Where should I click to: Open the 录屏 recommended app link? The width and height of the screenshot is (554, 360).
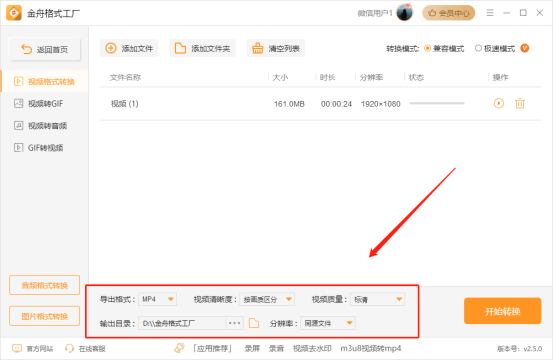coord(252,349)
